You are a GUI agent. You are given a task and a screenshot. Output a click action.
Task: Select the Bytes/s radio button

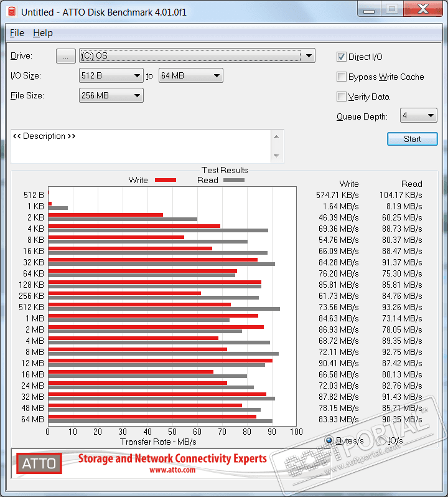coord(329,440)
